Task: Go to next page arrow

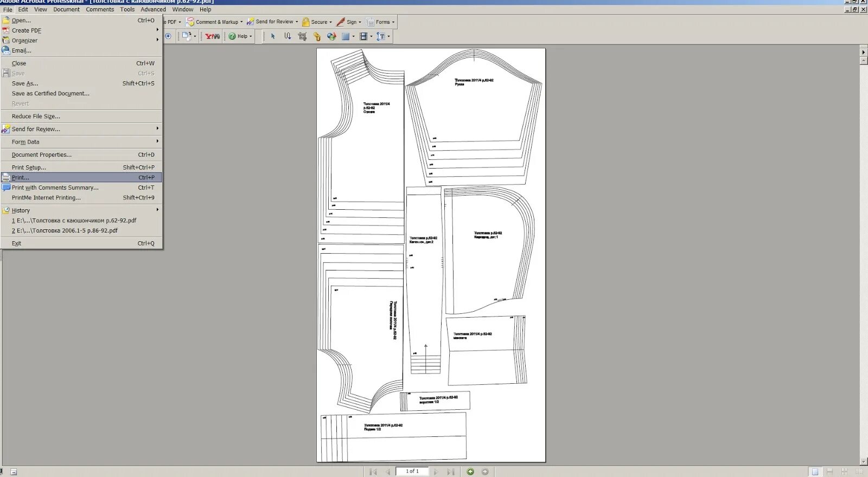Action: pyautogui.click(x=436, y=472)
